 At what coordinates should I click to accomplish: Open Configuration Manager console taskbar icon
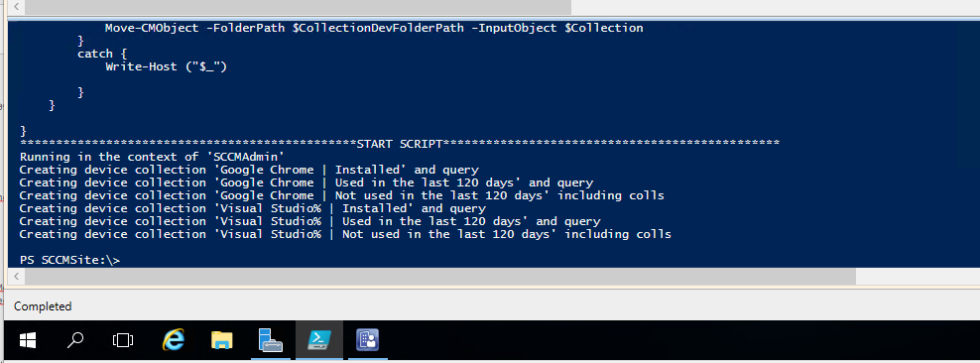pyautogui.click(x=367, y=340)
